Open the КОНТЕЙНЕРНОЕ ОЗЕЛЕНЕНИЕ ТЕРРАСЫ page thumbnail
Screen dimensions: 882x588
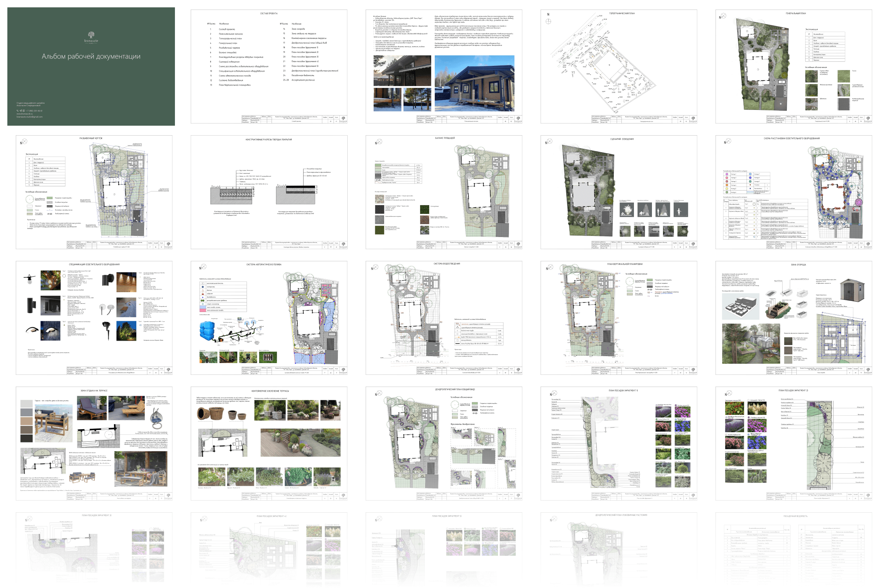269,443
